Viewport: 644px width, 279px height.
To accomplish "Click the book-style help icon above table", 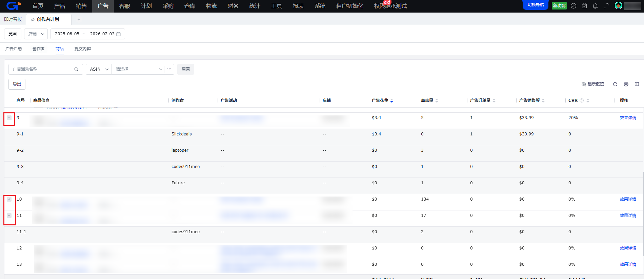I will coord(637,84).
